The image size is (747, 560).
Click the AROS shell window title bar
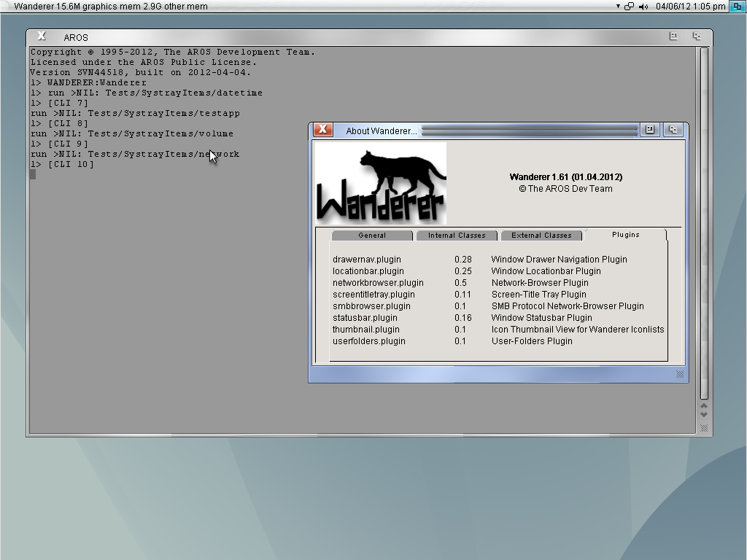(369, 36)
